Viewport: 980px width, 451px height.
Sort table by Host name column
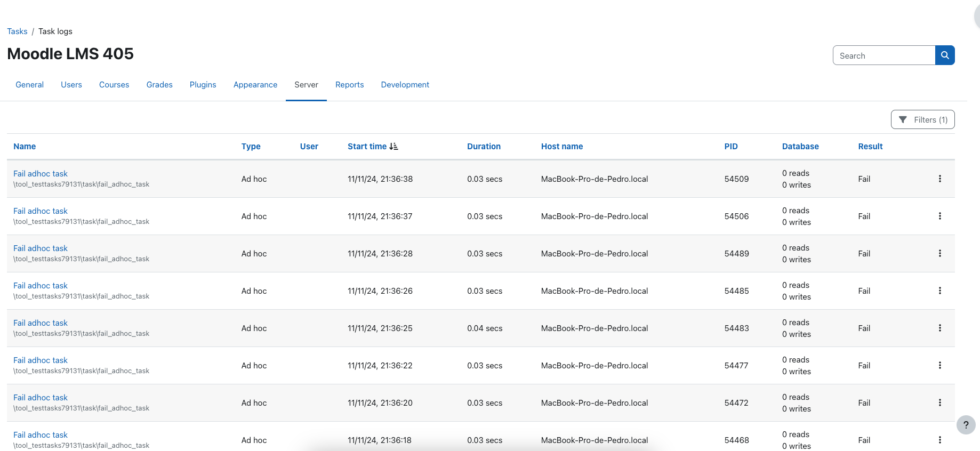tap(562, 146)
